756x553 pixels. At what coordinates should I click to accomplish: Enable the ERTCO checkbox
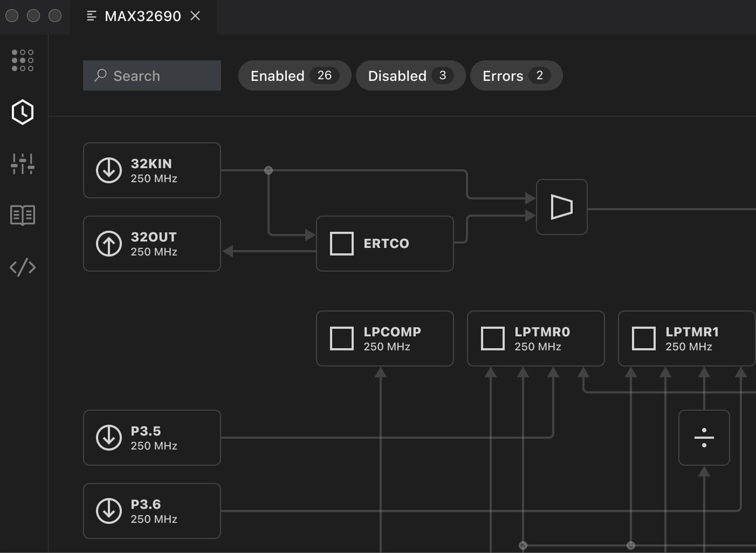click(342, 244)
